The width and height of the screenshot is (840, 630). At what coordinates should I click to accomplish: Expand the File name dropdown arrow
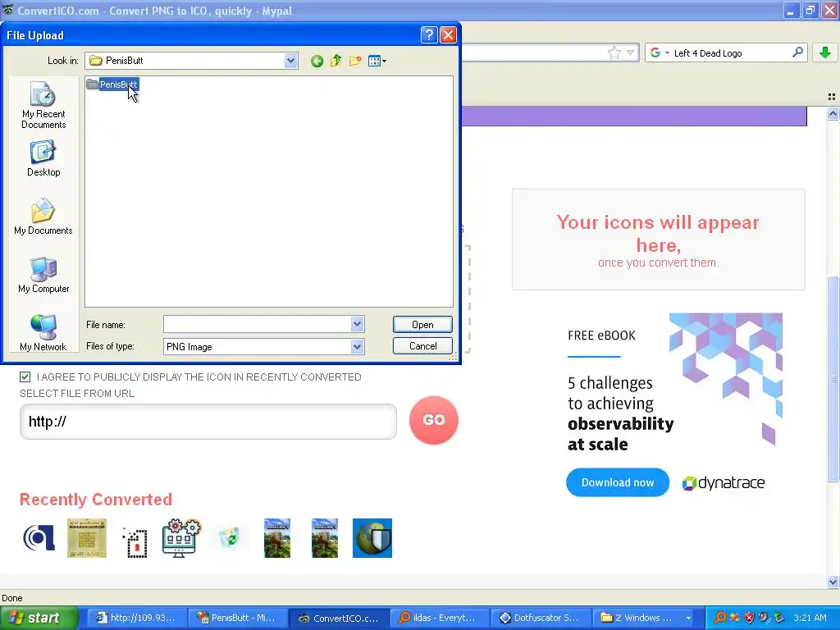pyautogui.click(x=358, y=324)
